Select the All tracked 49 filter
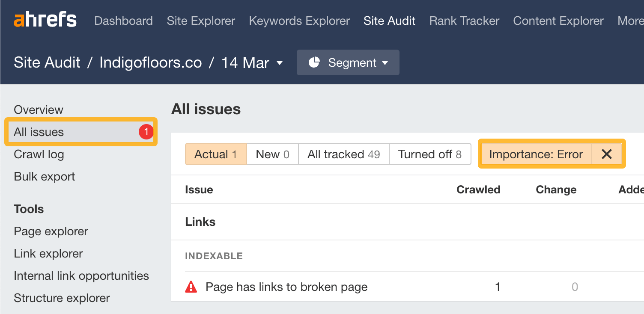Screen dimensions: 644x314 [x=343, y=154]
